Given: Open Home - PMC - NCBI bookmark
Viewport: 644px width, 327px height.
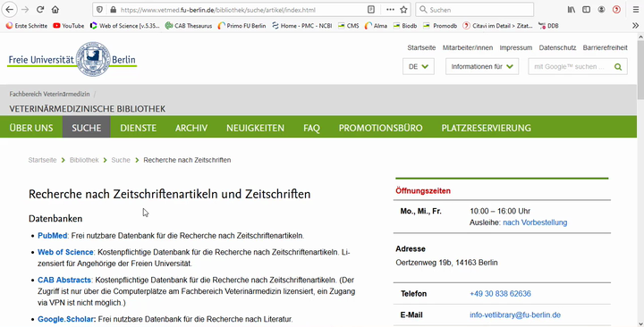Looking at the screenshot, I should click(302, 25).
